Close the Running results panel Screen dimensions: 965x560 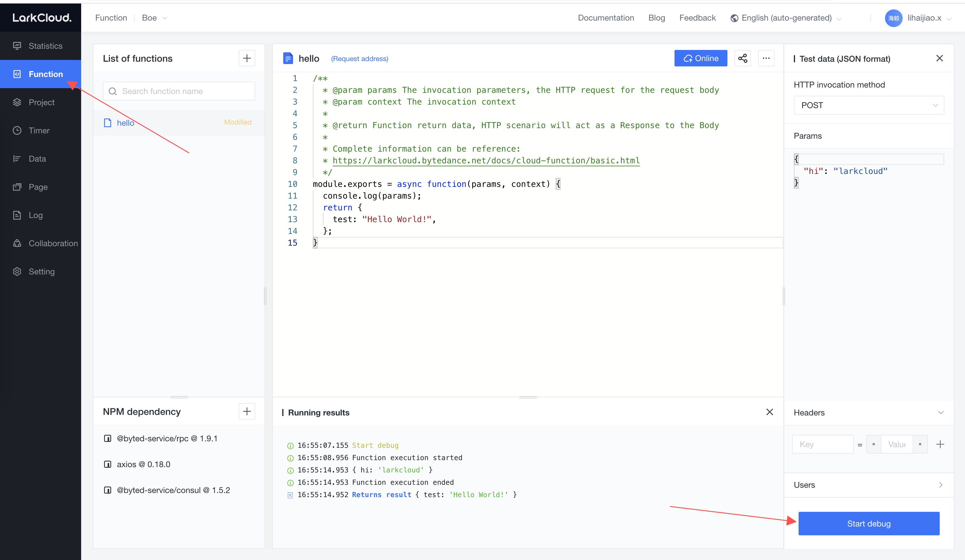click(x=770, y=412)
